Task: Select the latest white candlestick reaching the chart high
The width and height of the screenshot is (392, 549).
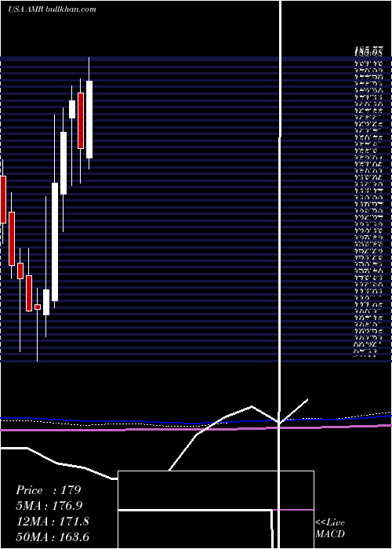Action: click(x=89, y=113)
